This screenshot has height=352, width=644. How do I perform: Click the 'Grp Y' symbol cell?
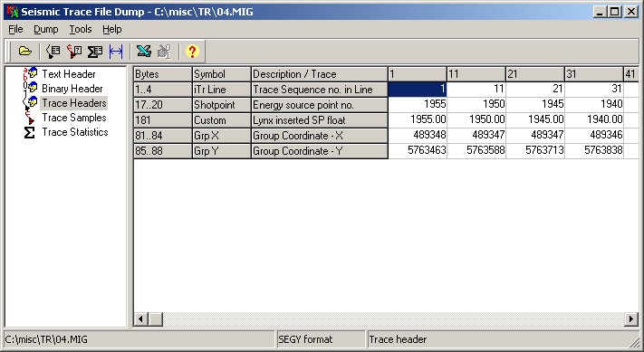[x=222, y=151]
